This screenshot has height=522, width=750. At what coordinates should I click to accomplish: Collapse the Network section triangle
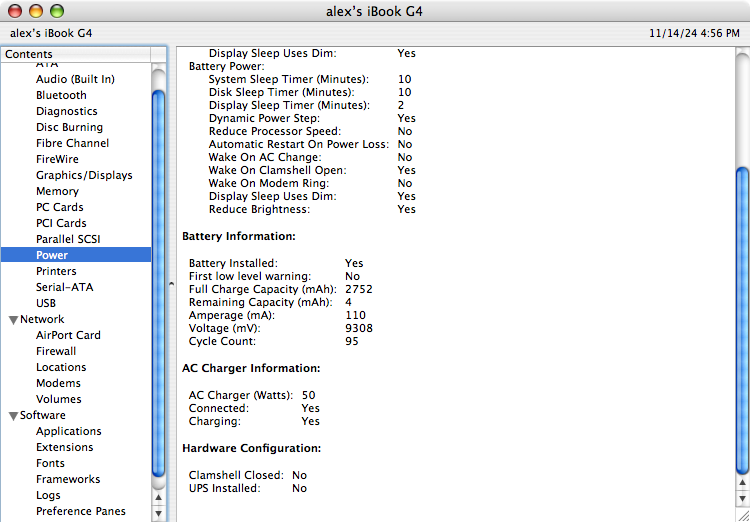pyautogui.click(x=14, y=320)
